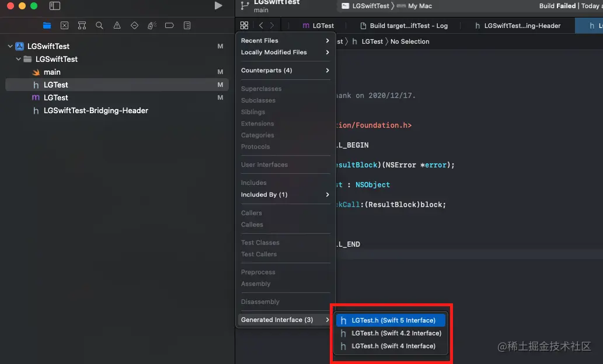The height and width of the screenshot is (364, 603).
Task: Toggle the navigator sidebar panel
Action: [x=55, y=6]
